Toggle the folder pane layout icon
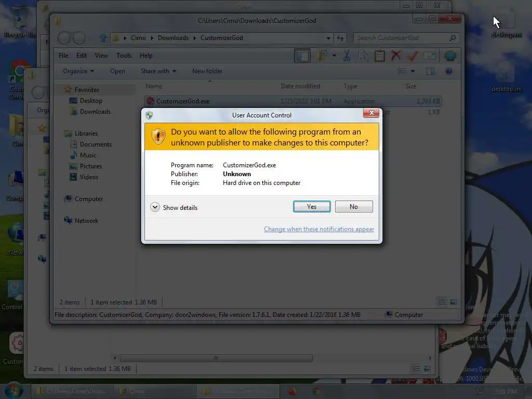 [302, 56]
